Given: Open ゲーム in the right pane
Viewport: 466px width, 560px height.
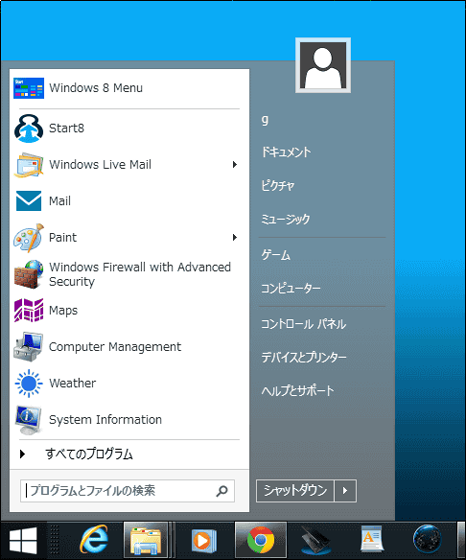Looking at the screenshot, I should point(276,255).
